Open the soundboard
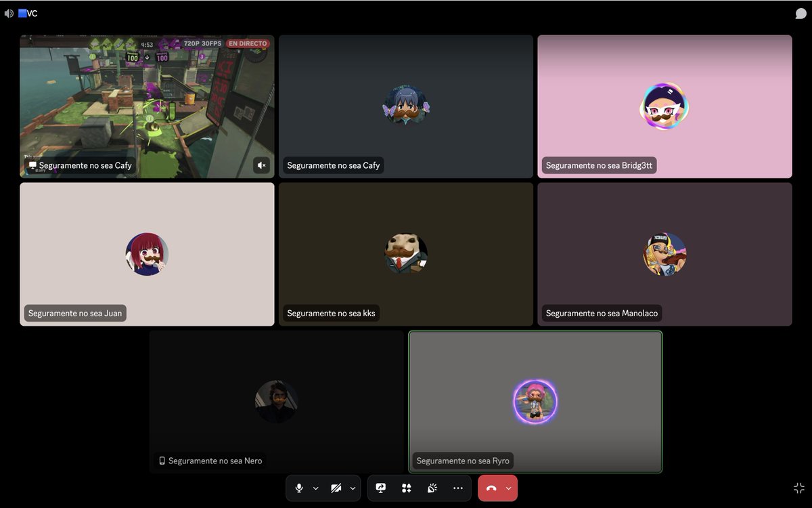This screenshot has height=508, width=812. 432,488
